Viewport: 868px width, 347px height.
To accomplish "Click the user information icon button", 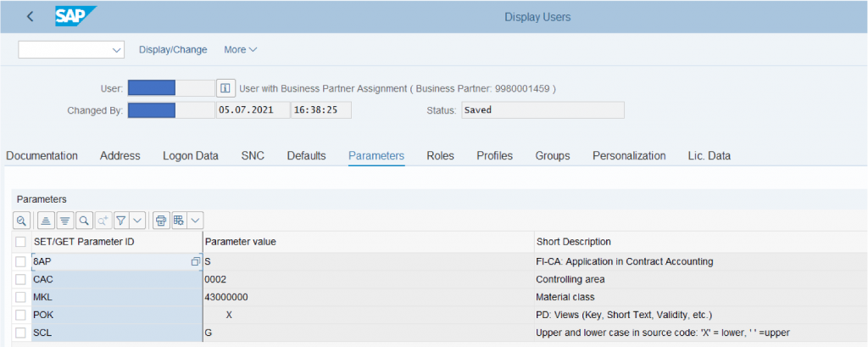I will point(225,88).
